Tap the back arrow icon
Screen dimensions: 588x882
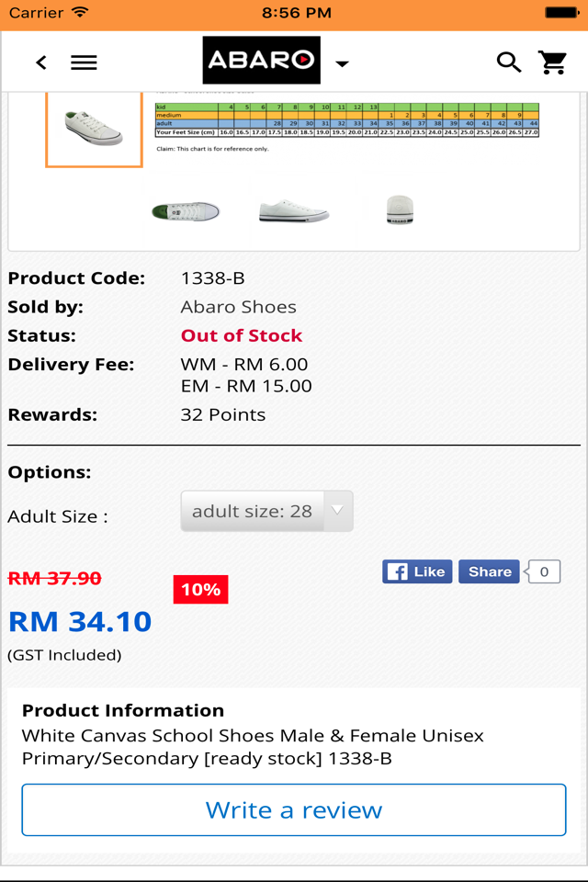tap(41, 62)
